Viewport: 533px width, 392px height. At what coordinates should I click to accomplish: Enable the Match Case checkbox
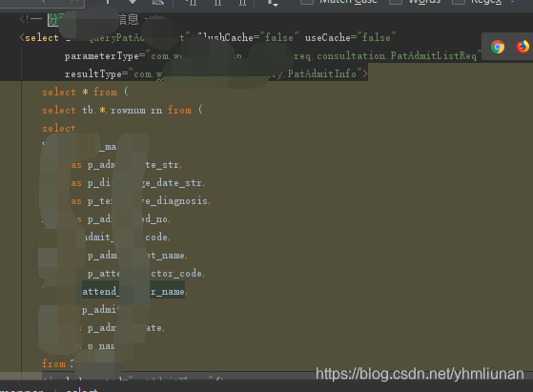point(306,1)
